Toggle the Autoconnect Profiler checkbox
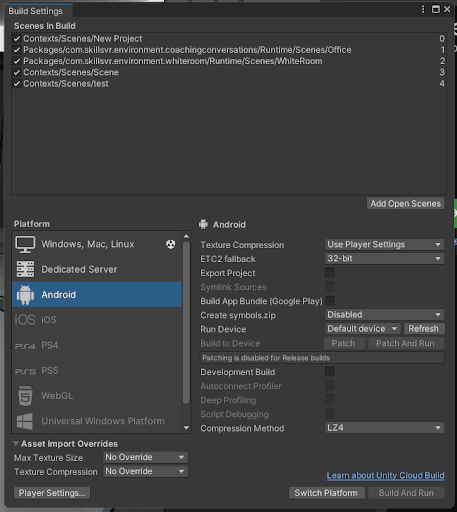 [330, 386]
